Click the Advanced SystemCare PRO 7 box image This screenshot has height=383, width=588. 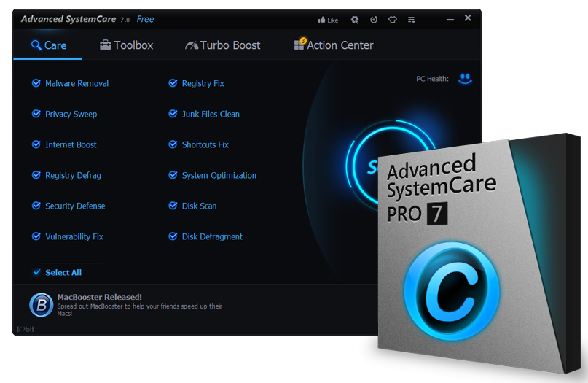coord(479,252)
